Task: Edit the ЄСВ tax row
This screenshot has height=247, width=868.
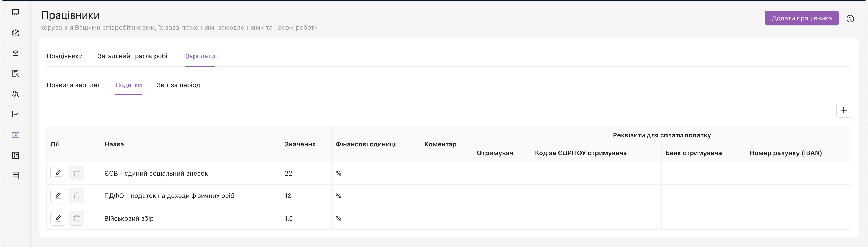Action: (58, 173)
